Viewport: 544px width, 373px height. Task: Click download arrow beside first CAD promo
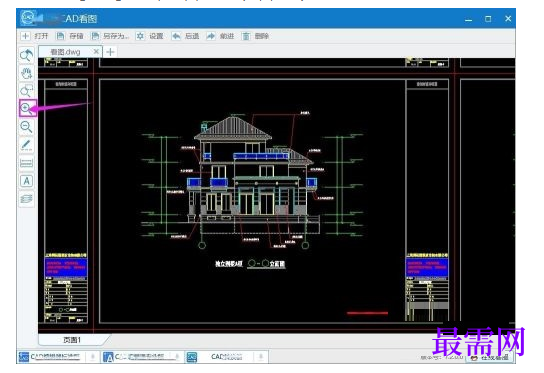coord(93,356)
